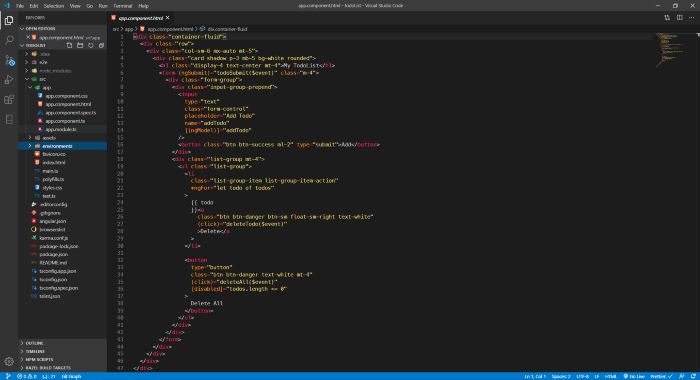Viewport: 700px width, 380px height.
Task: Open the Extensions view
Action: tap(9, 99)
